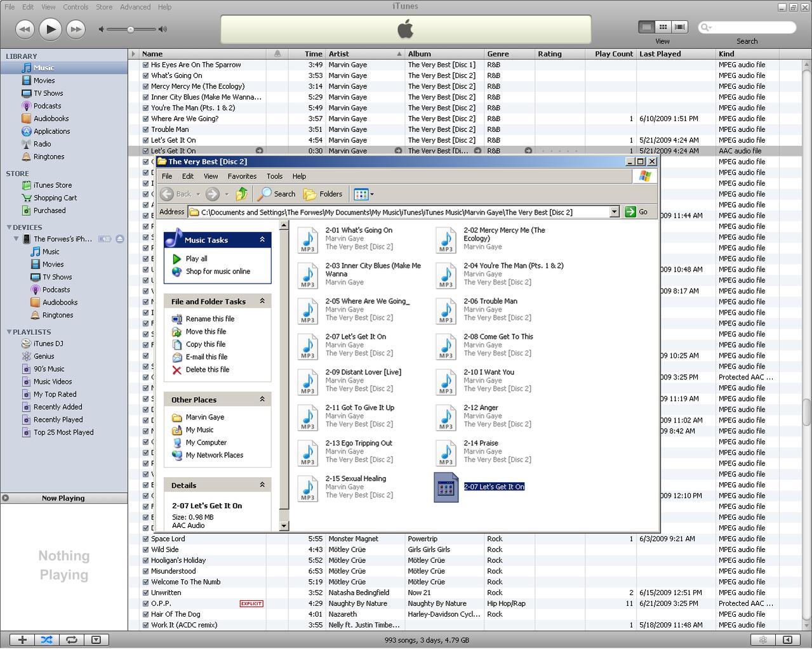Uncheck the O.P.P. song checkbox
Image resolution: width=812 pixels, height=649 pixels.
tap(146, 604)
